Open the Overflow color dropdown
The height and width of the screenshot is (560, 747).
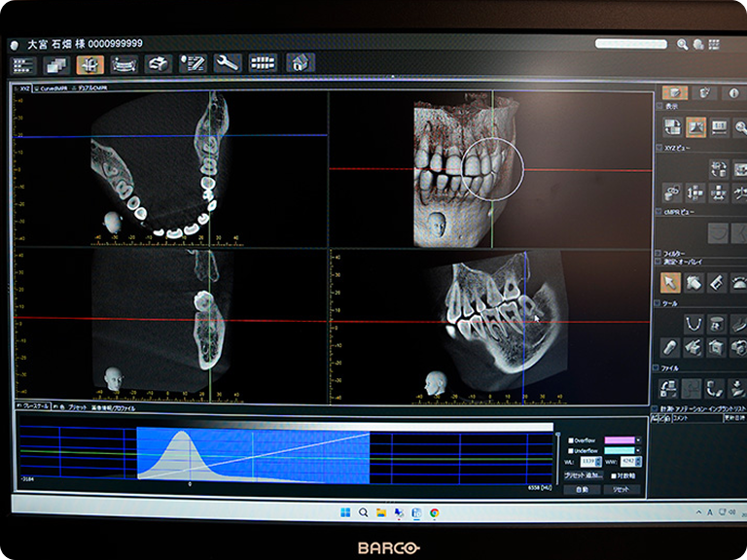click(x=640, y=439)
